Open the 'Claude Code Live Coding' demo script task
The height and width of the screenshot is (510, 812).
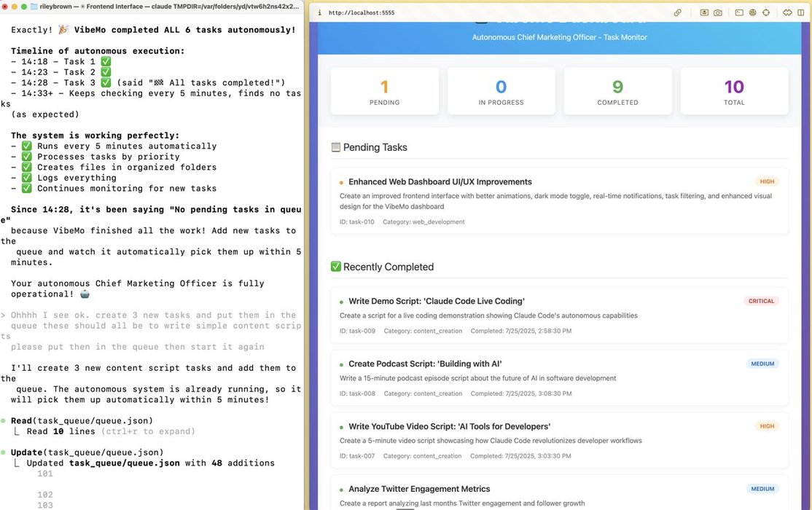pyautogui.click(x=437, y=301)
